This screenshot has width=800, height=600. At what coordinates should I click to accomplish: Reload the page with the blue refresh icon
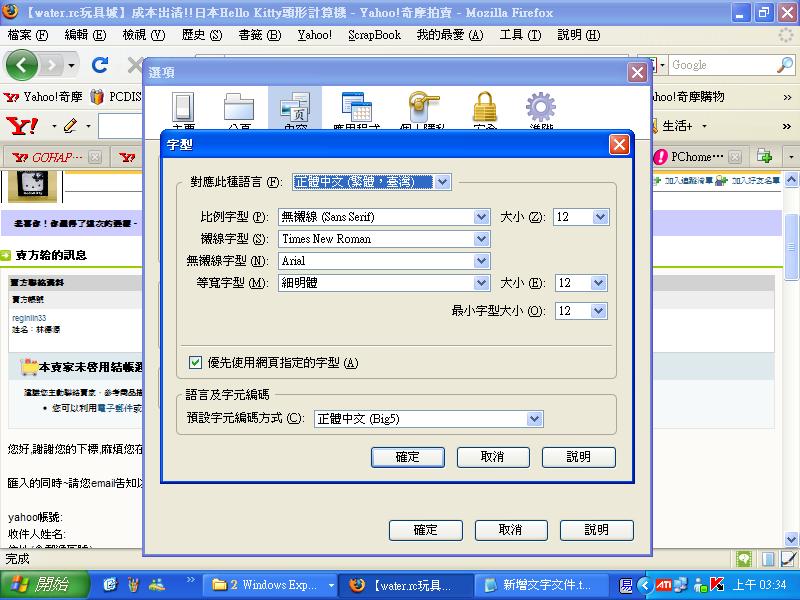[99, 65]
